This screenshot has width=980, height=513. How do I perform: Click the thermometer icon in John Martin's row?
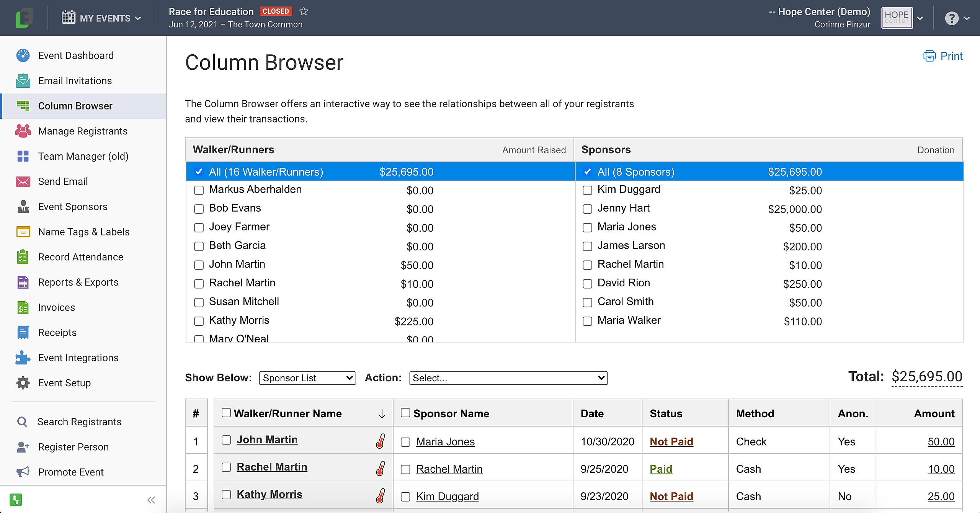[380, 441]
